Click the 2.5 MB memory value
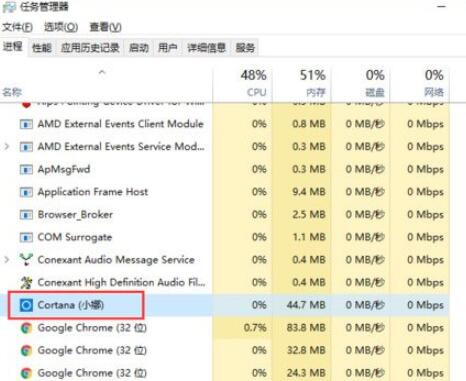The height and width of the screenshot is (381, 466). coord(309,215)
